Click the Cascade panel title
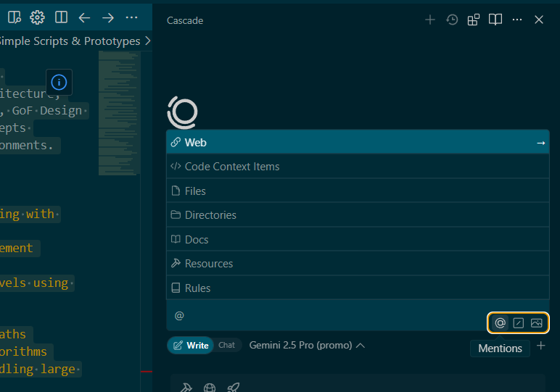This screenshot has height=392, width=560. coord(185,20)
